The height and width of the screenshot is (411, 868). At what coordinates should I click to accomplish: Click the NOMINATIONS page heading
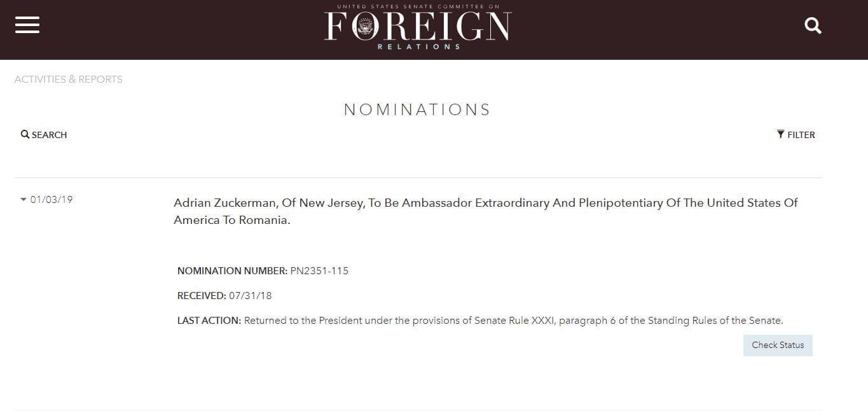tap(417, 110)
